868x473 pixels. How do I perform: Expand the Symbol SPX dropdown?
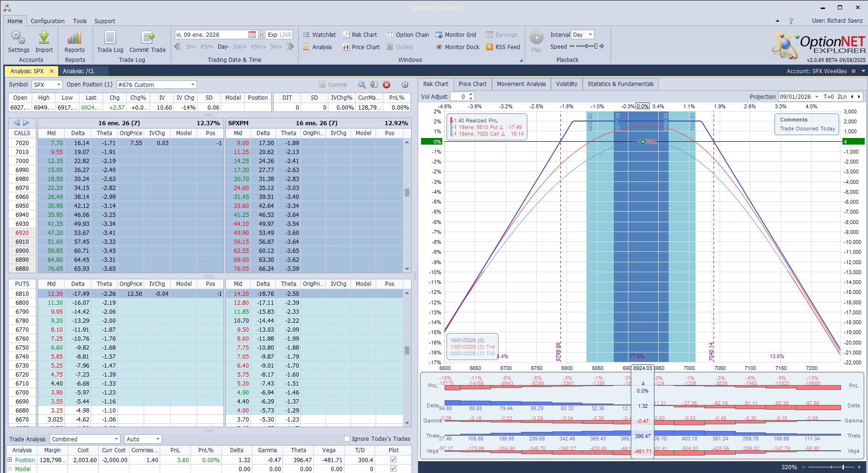(59, 85)
